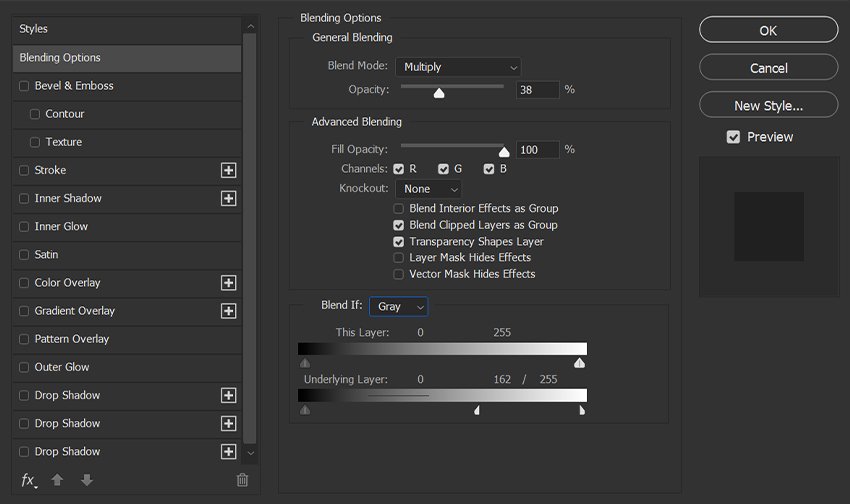Screen dimensions: 850x504
Task: Click the trash icon to delete effect
Action: [x=242, y=480]
